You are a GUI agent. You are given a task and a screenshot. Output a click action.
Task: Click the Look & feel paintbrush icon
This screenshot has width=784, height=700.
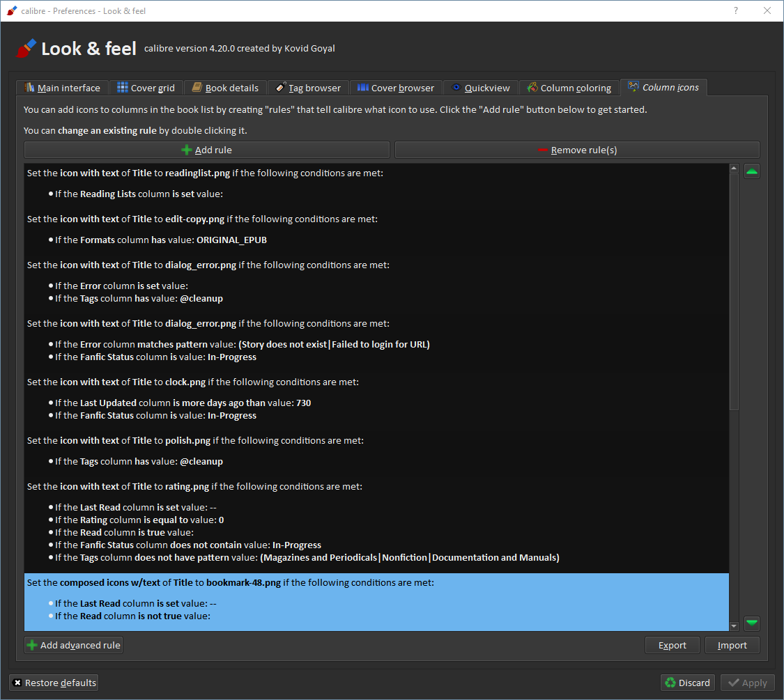26,49
